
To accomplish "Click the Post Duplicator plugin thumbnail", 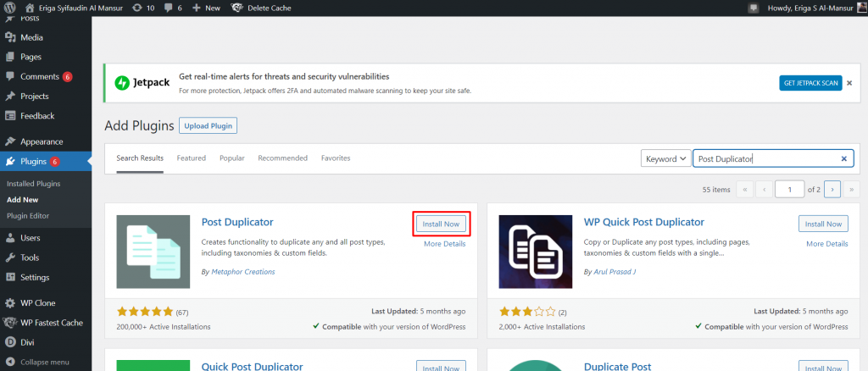I will tap(153, 252).
